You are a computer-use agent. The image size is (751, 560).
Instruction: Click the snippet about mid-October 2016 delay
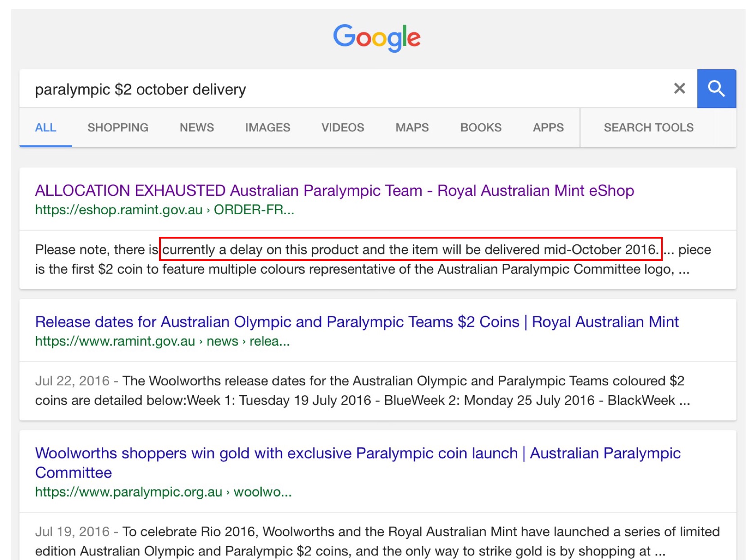pos(373,259)
